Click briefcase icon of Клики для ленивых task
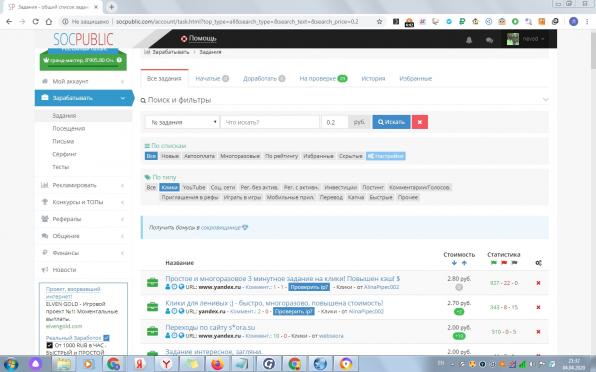The width and height of the screenshot is (596, 372). 152,307
